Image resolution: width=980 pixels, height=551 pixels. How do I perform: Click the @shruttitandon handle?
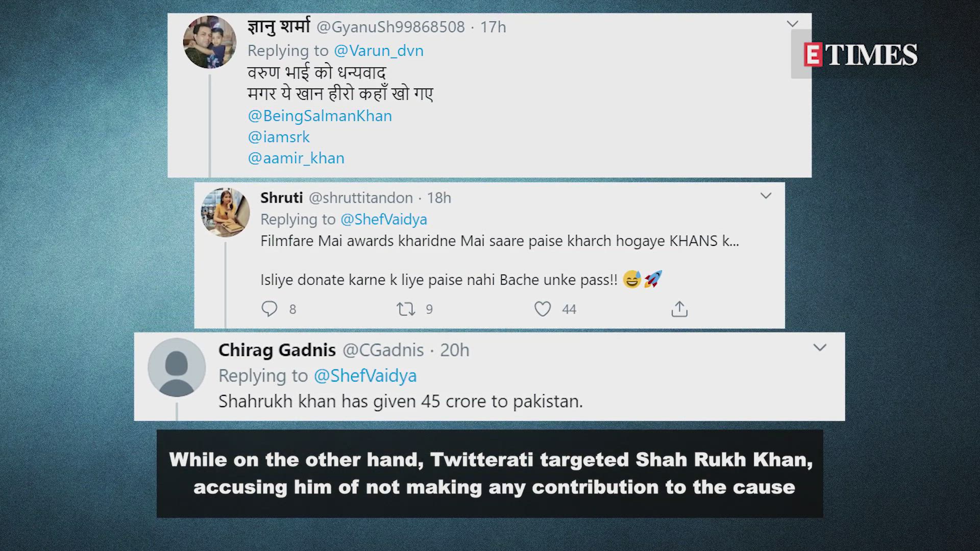361,198
